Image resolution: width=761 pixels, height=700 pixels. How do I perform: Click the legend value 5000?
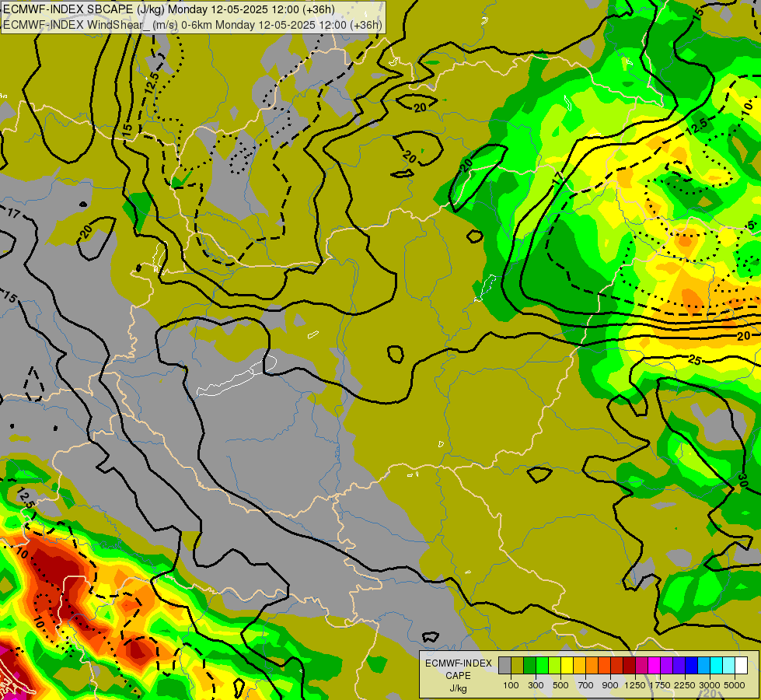pos(735,685)
